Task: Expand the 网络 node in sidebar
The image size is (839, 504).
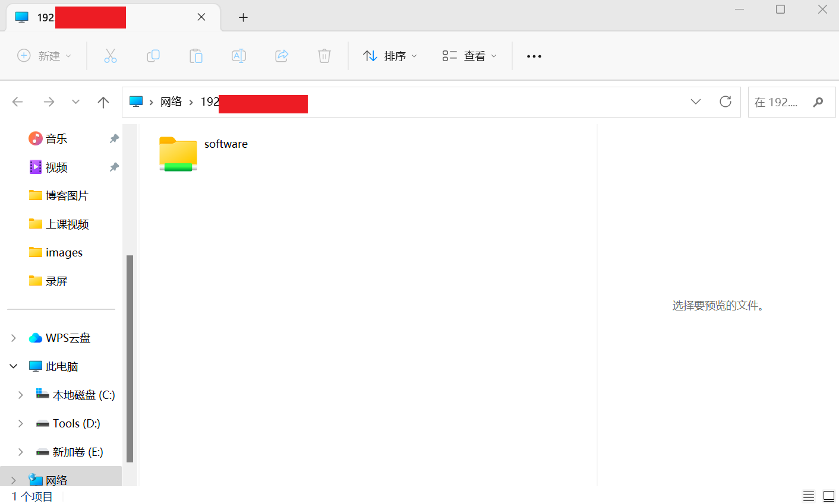Action: [x=13, y=480]
